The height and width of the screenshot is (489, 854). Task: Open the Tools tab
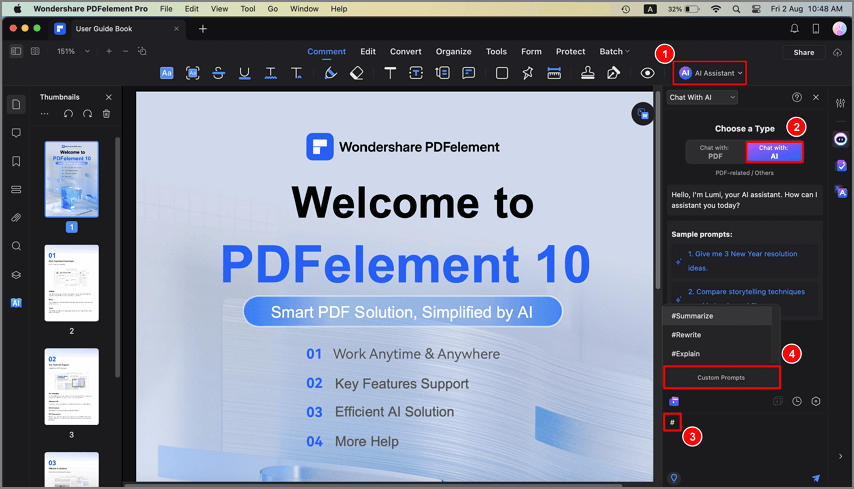pos(496,51)
